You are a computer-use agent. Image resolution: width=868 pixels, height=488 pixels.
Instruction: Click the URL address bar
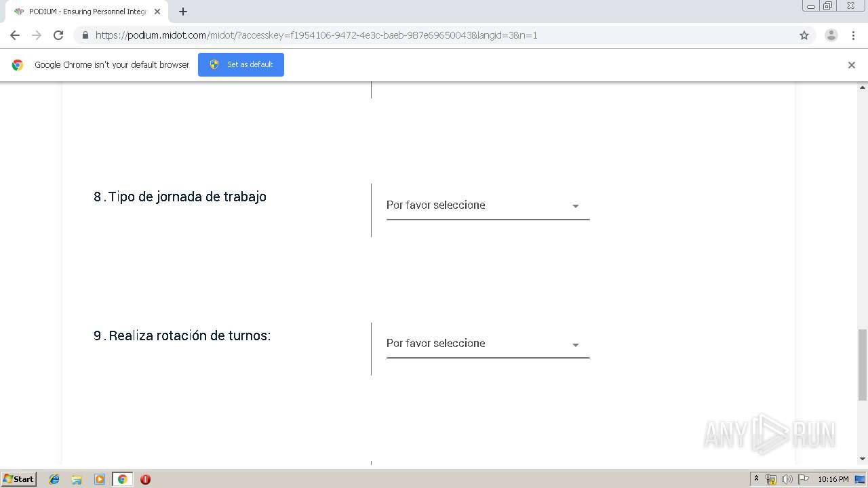(x=434, y=35)
